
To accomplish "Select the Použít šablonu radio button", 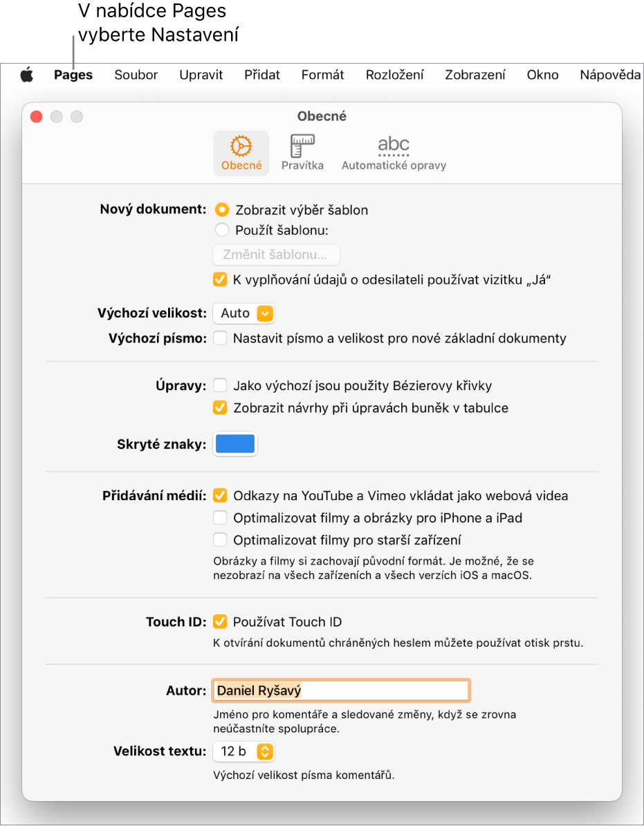I will (221, 230).
